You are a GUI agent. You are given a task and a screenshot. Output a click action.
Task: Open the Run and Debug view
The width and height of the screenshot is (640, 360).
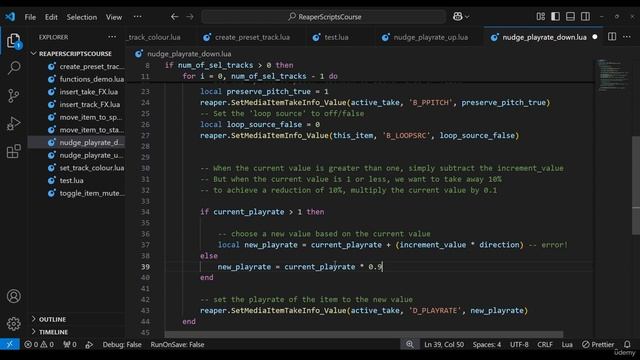click(x=13, y=123)
